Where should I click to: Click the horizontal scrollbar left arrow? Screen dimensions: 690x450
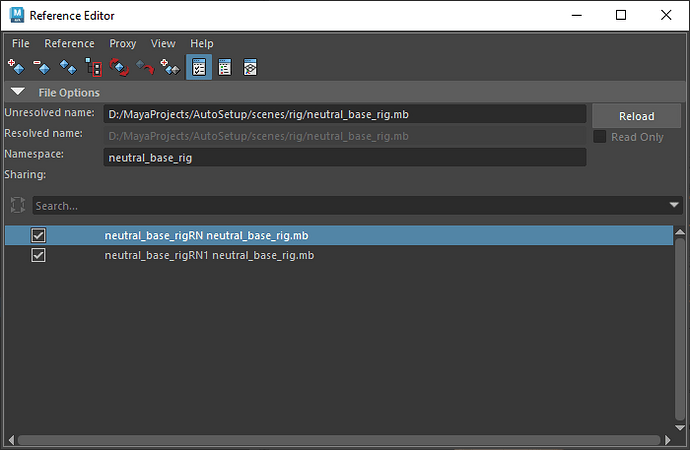tap(11, 440)
